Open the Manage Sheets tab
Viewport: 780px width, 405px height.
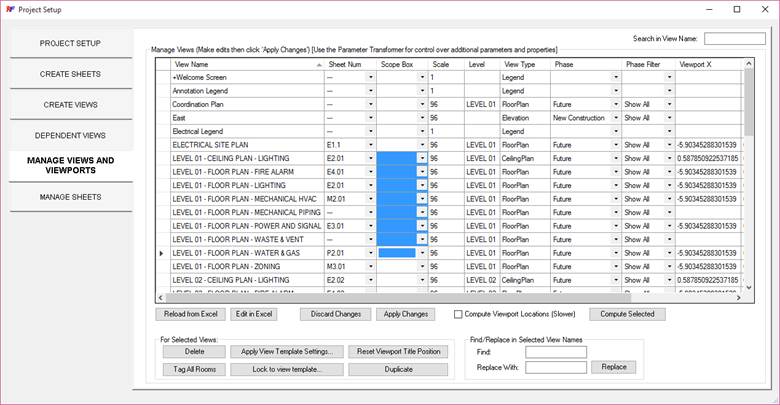tap(70, 197)
